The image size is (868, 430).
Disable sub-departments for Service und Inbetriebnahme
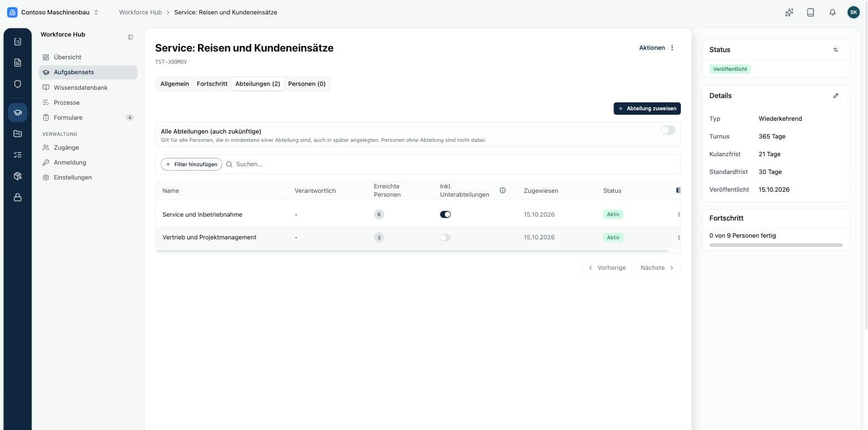446,214
